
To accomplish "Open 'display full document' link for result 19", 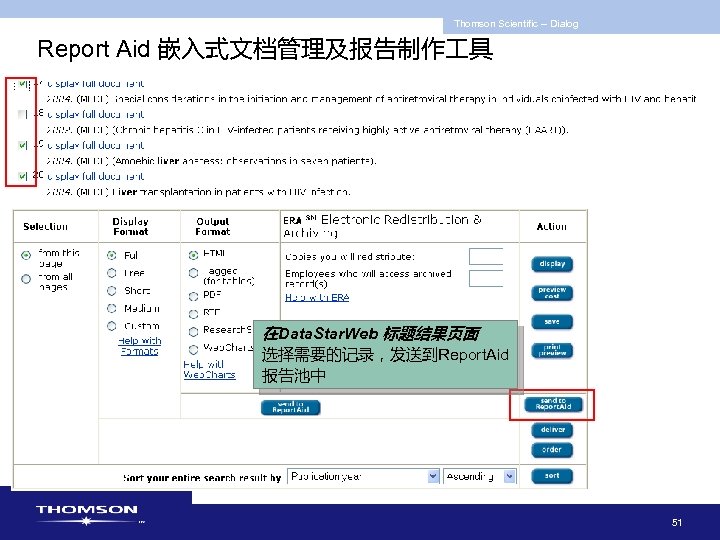I will (x=96, y=145).
